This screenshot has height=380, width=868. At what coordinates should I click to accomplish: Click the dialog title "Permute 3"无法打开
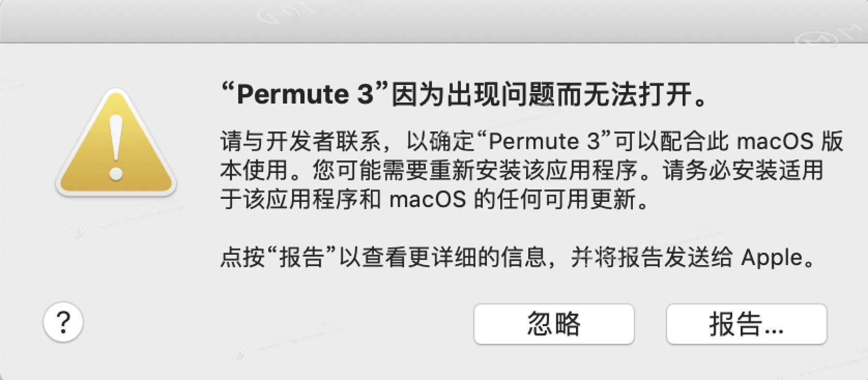pos(466,93)
